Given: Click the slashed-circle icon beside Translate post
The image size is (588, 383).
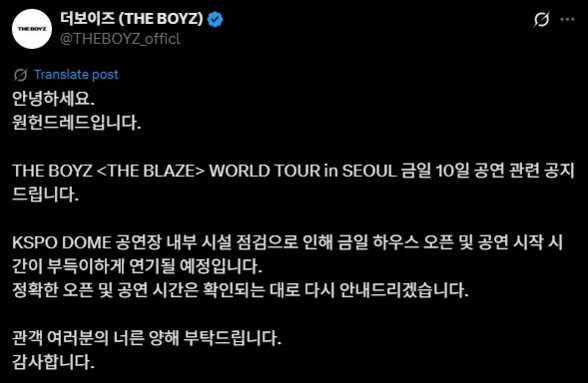Looking at the screenshot, I should pyautogui.click(x=20, y=75).
